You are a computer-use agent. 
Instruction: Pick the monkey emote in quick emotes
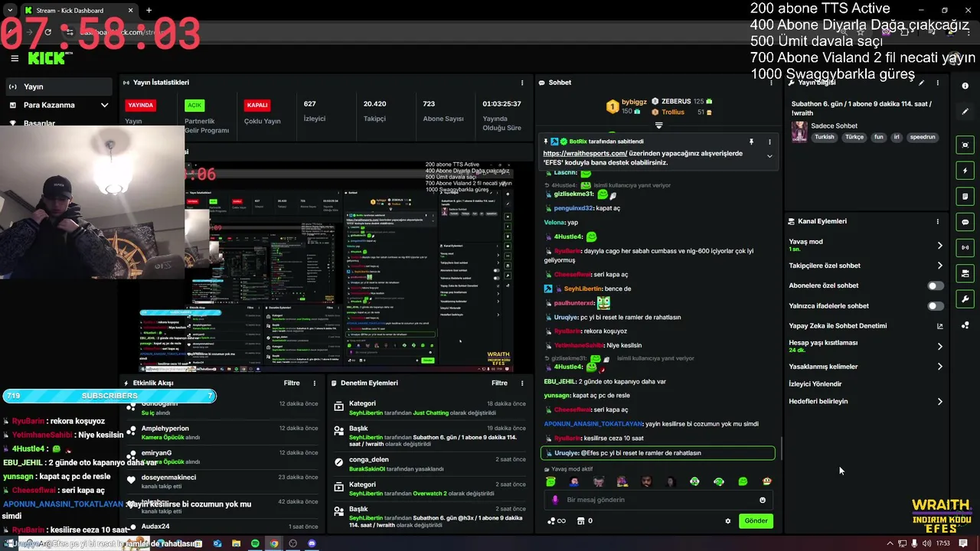click(x=767, y=481)
